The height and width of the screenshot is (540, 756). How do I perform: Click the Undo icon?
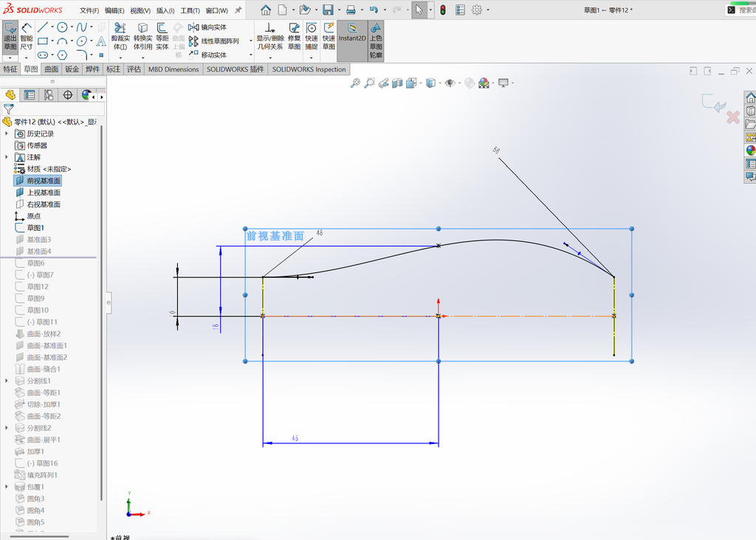(374, 10)
